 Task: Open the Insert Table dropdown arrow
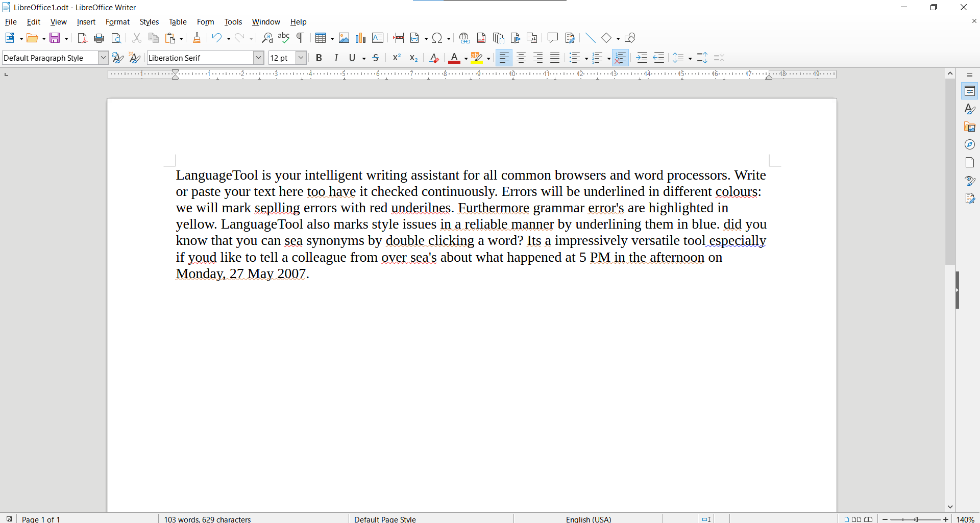point(332,39)
